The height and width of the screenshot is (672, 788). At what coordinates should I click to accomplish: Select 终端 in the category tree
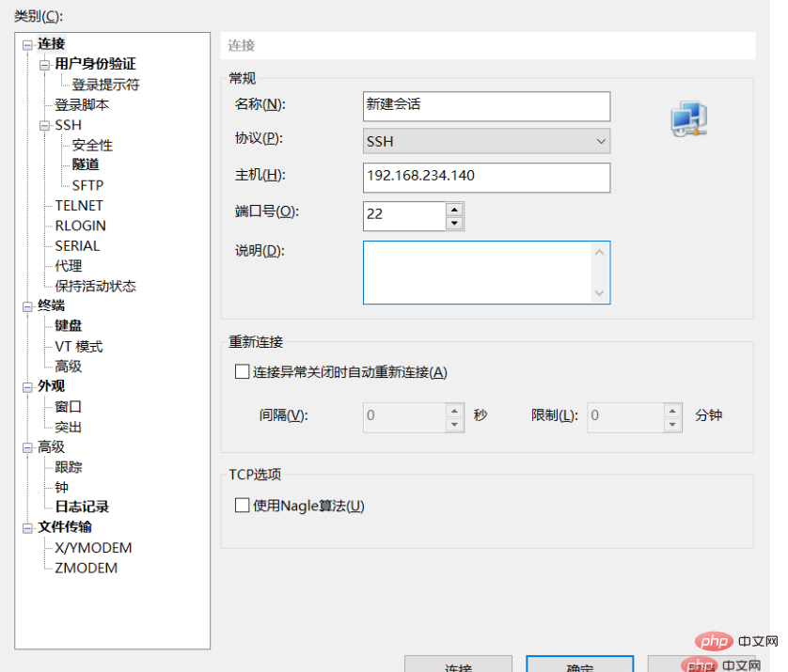point(52,305)
